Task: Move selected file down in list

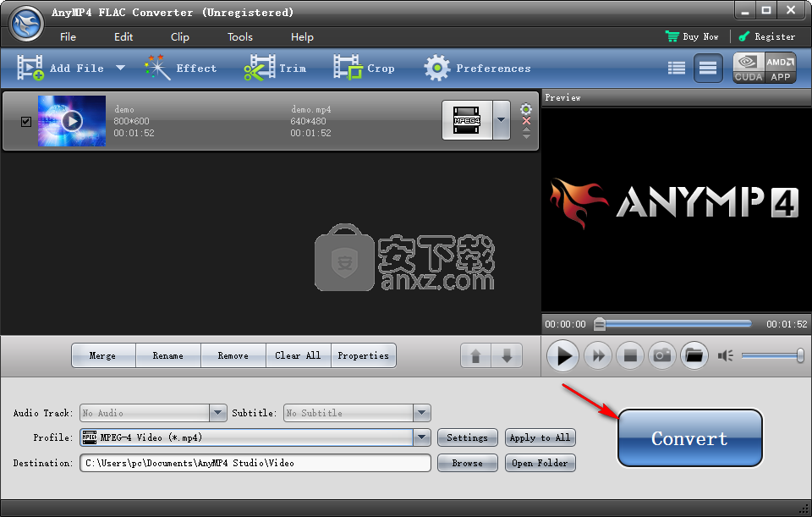Action: [x=507, y=355]
